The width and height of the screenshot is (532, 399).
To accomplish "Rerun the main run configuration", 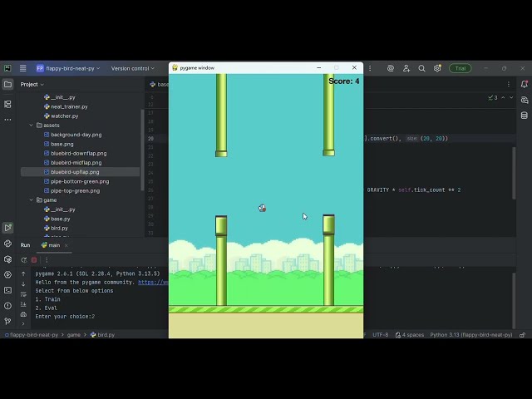I will (24, 260).
